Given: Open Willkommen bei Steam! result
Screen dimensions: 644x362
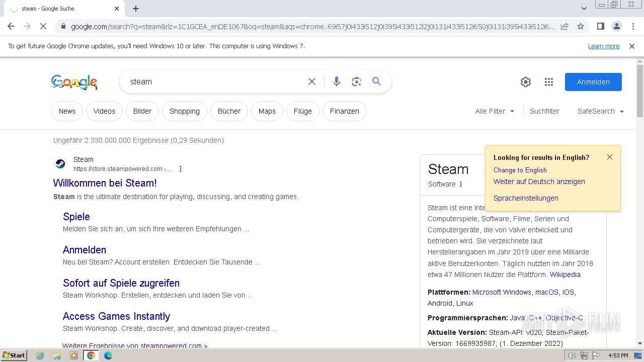Looking at the screenshot, I should [x=105, y=183].
